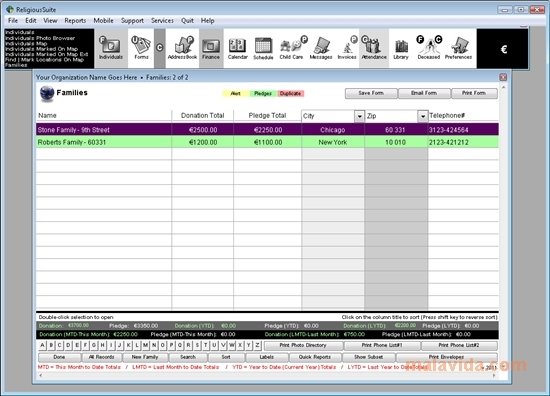Screen dimensions: 550x396
Task: Open the Forms toolbar icon
Action: (x=141, y=48)
